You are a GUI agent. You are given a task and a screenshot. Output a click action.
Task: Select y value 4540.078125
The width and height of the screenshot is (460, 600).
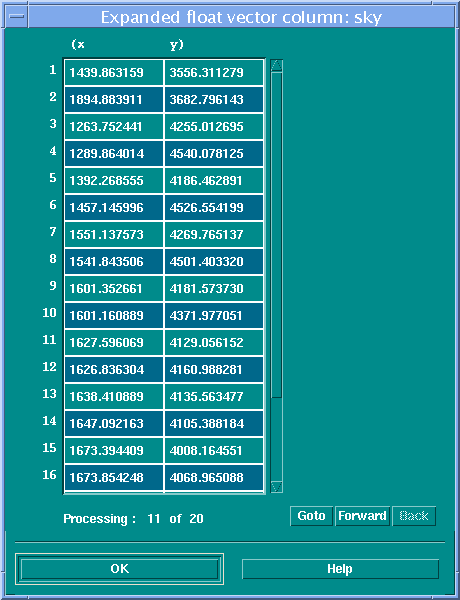pyautogui.click(x=214, y=154)
